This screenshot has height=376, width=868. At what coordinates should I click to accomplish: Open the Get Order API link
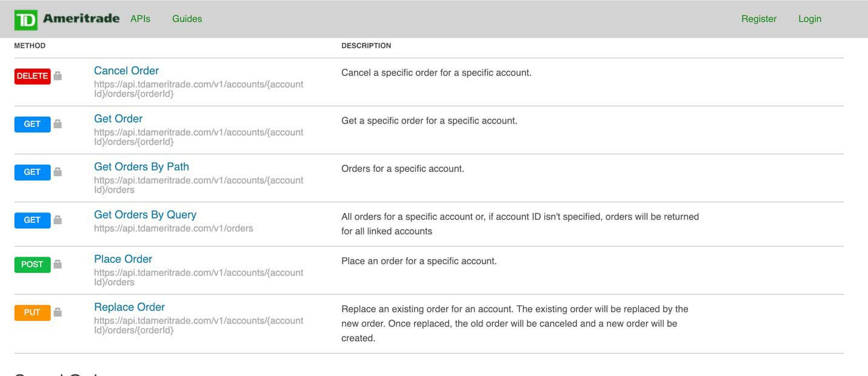tap(118, 119)
